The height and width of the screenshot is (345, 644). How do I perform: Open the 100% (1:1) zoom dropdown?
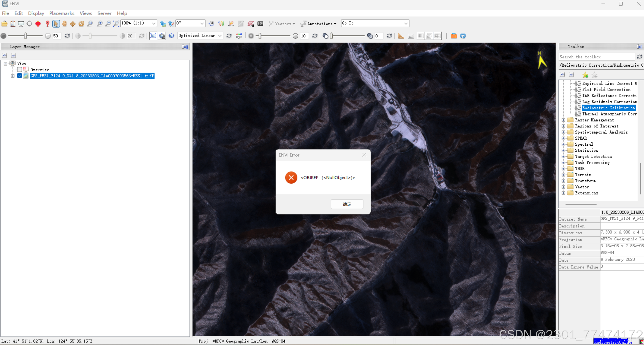[x=153, y=23]
